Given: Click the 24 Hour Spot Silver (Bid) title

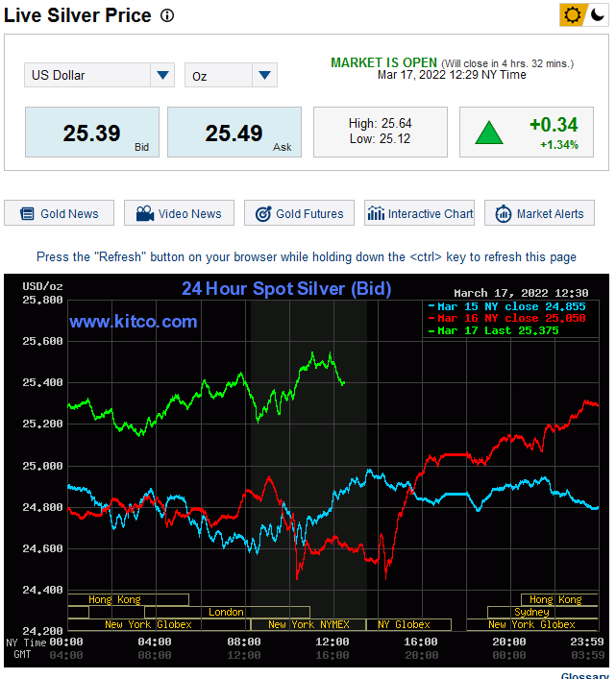Looking at the screenshot, I should pyautogui.click(x=286, y=289).
